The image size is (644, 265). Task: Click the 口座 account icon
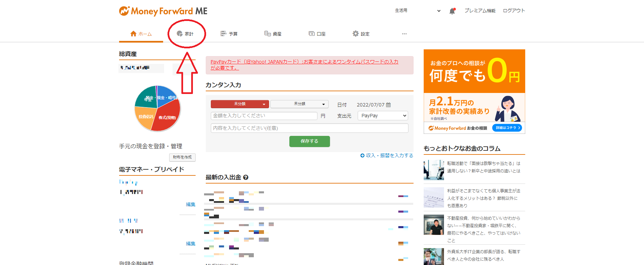point(312,33)
